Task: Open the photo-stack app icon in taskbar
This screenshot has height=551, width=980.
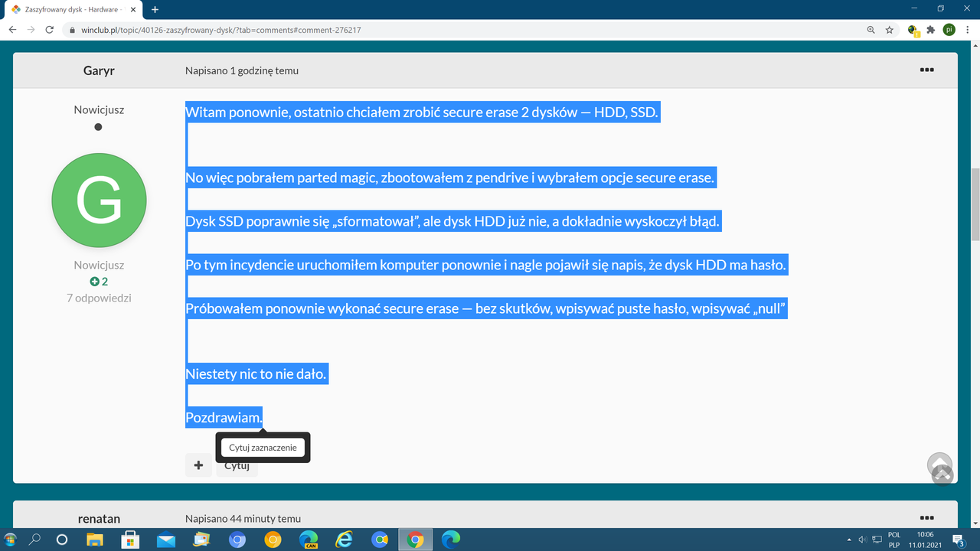Action: 201,540
